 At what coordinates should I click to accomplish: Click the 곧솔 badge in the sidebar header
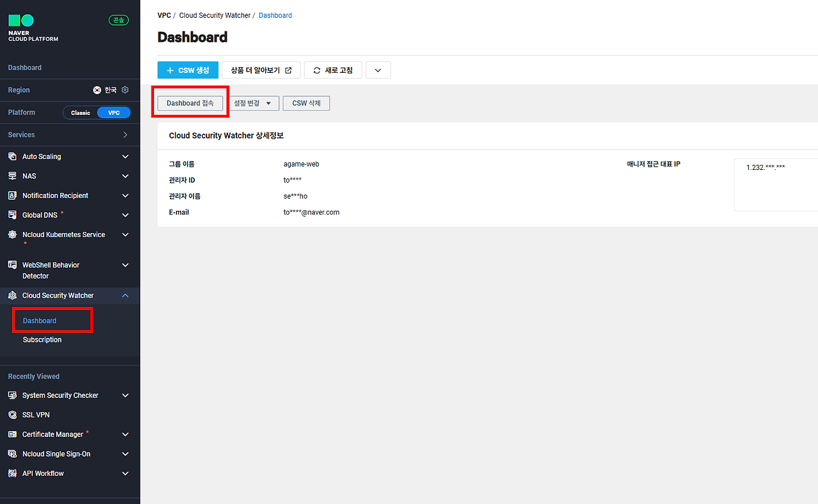click(x=119, y=20)
